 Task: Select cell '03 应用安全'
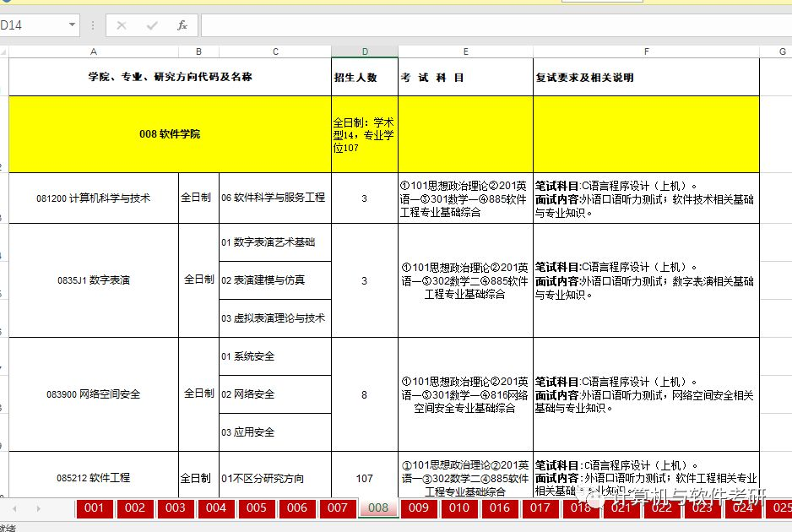275,432
